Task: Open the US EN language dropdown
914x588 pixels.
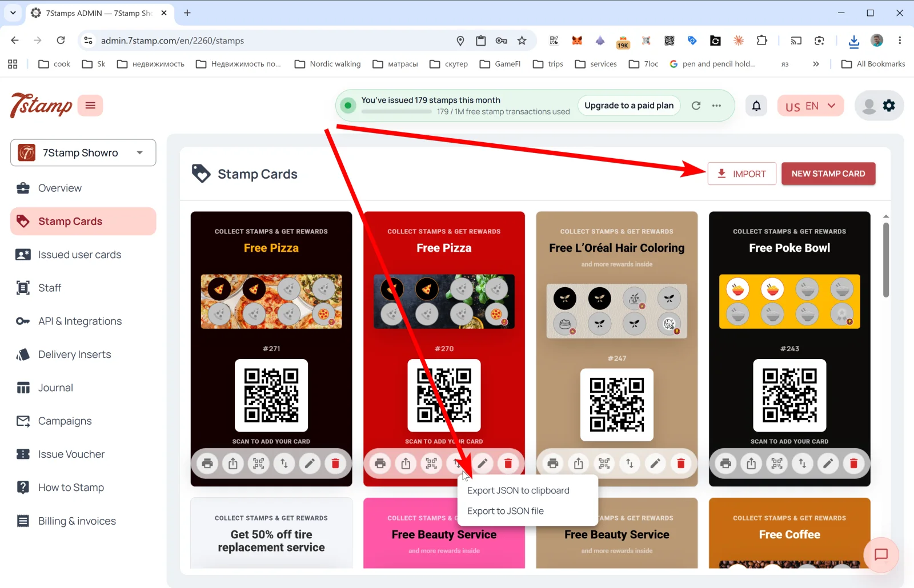Action: (811, 106)
